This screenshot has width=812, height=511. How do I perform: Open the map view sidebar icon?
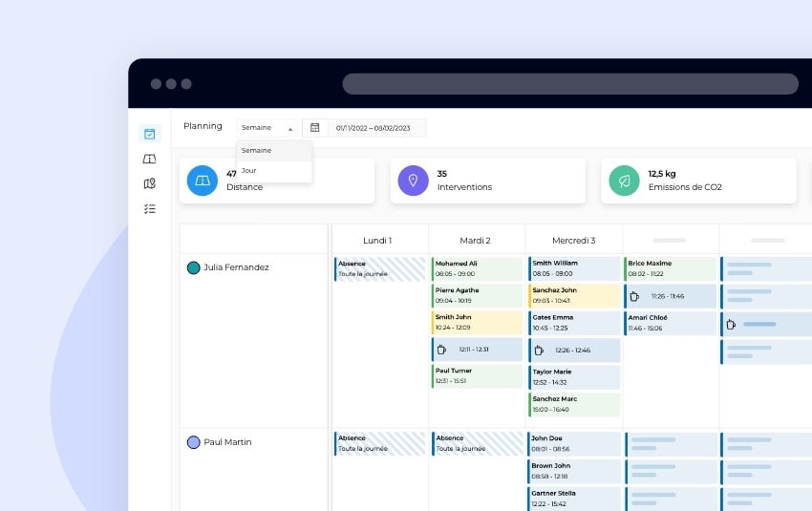(x=149, y=183)
